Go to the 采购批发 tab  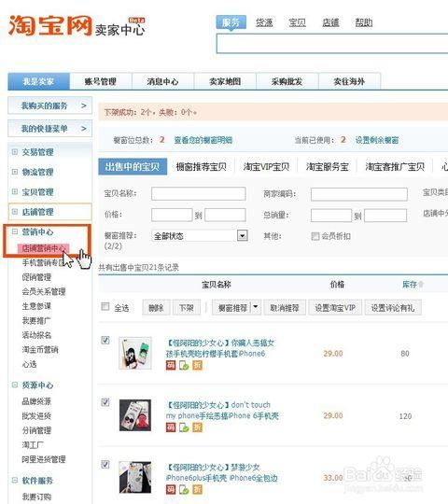click(x=287, y=81)
